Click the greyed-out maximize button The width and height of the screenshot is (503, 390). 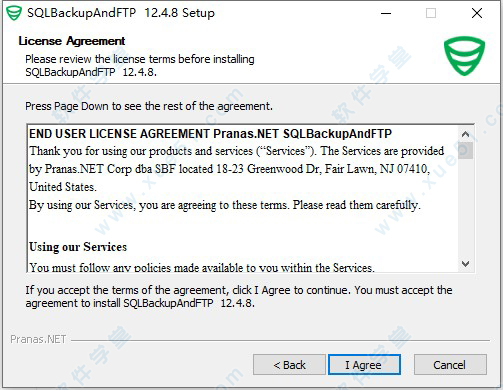(x=431, y=13)
